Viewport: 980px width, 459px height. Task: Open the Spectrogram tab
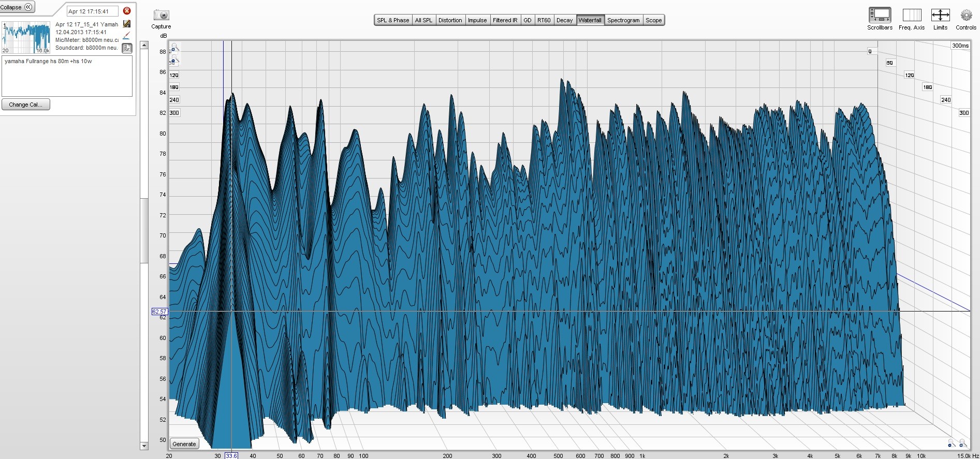pyautogui.click(x=623, y=20)
